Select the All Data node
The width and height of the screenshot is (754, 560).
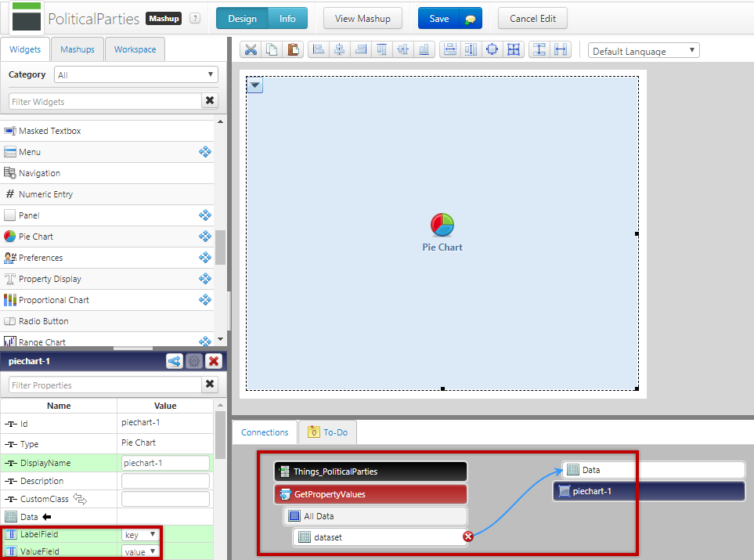[375, 516]
